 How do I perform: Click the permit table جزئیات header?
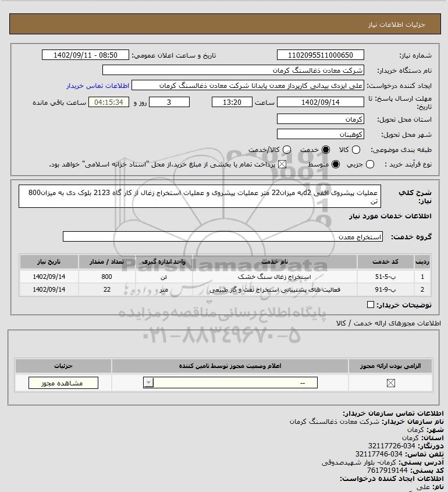(63, 366)
